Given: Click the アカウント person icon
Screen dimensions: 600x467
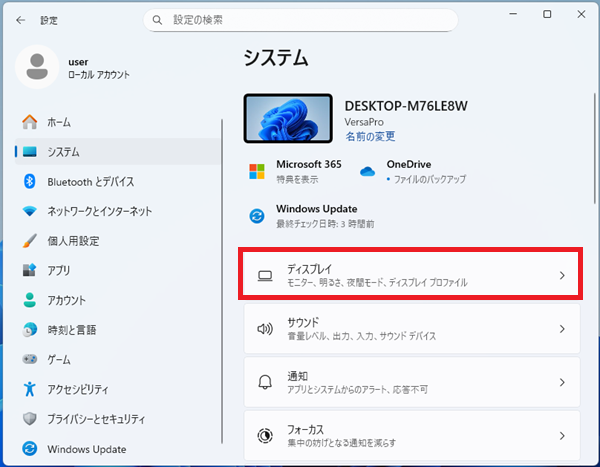Looking at the screenshot, I should [30, 300].
